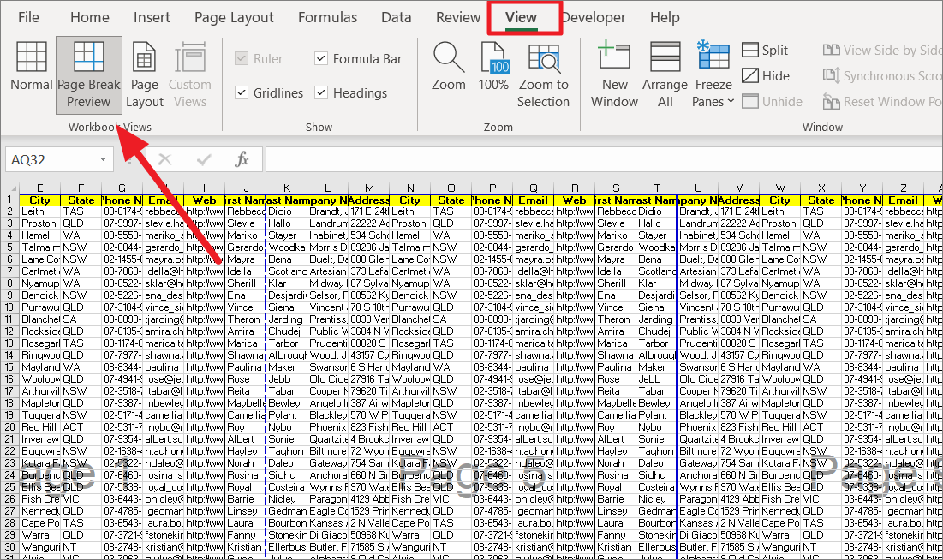Hide the current window

point(765,76)
